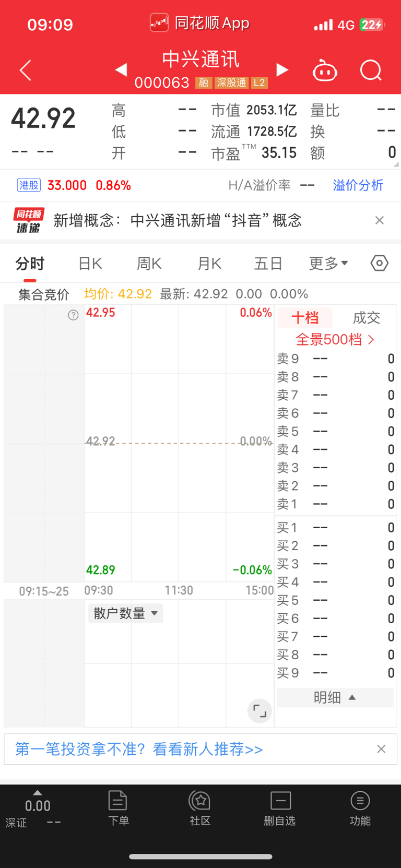Tap the iOS home indicator bar

pos(200,857)
